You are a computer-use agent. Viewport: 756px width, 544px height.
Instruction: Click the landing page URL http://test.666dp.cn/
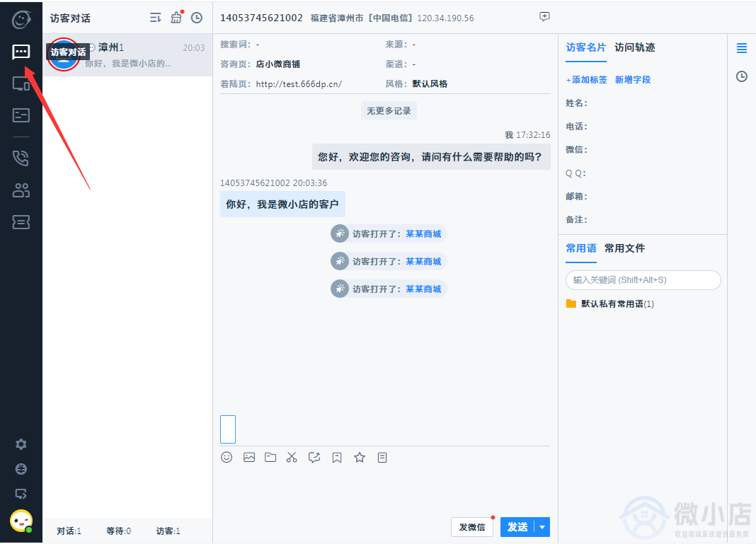(299, 84)
